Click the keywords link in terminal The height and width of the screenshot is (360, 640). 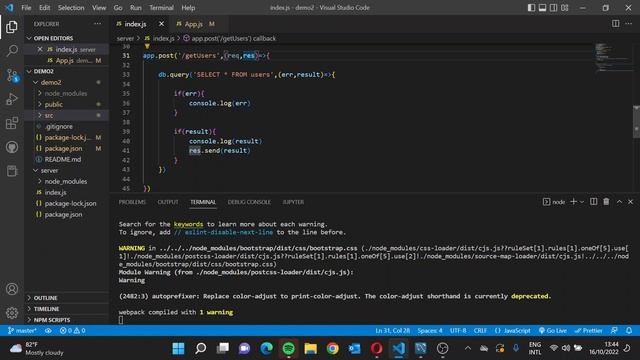[188, 224]
